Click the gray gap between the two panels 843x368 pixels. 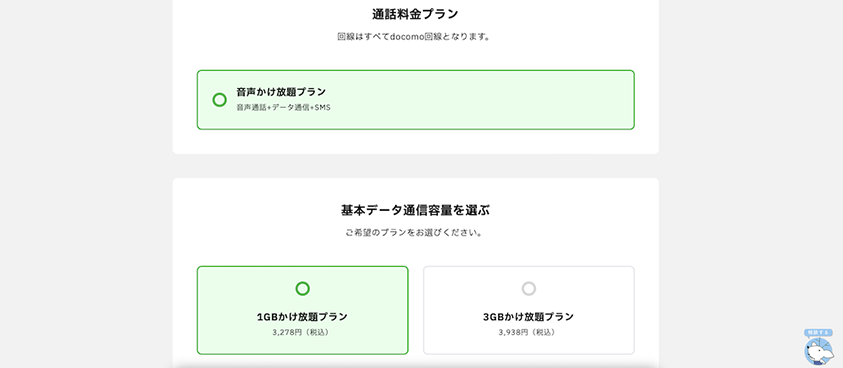tap(415, 166)
